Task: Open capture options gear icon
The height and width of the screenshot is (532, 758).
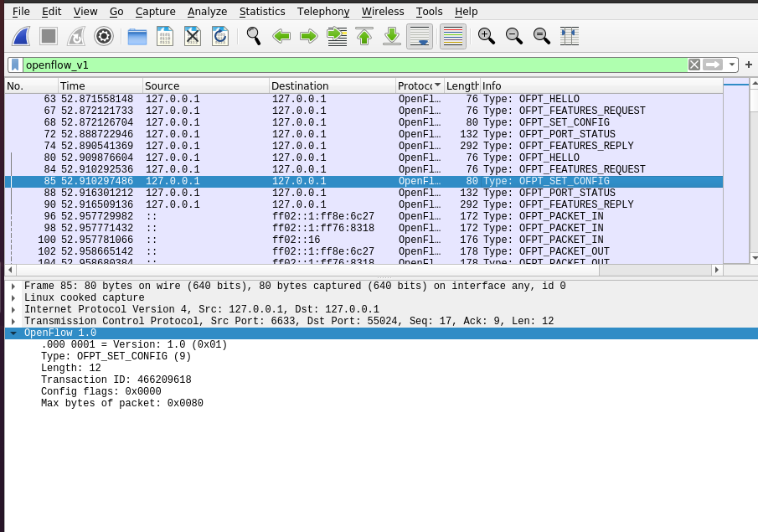Action: pyautogui.click(x=104, y=36)
